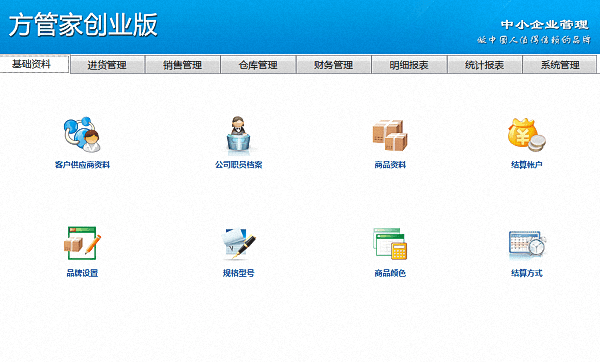This screenshot has width=600, height=362.
Task: Open the 结算帐户 money bag icon
Action: [x=527, y=135]
